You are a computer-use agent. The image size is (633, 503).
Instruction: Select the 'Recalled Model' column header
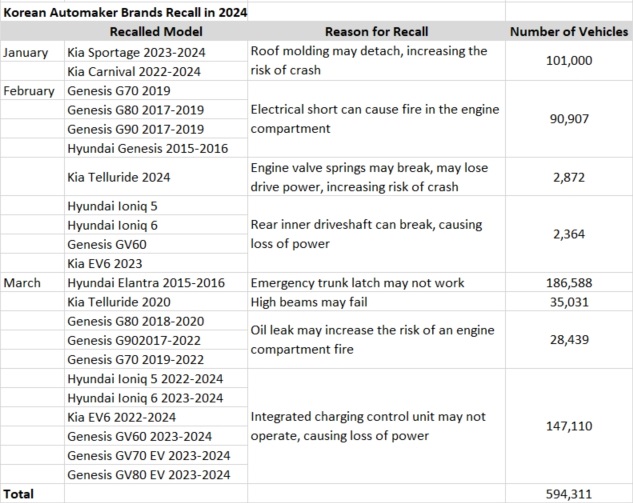tap(155, 32)
